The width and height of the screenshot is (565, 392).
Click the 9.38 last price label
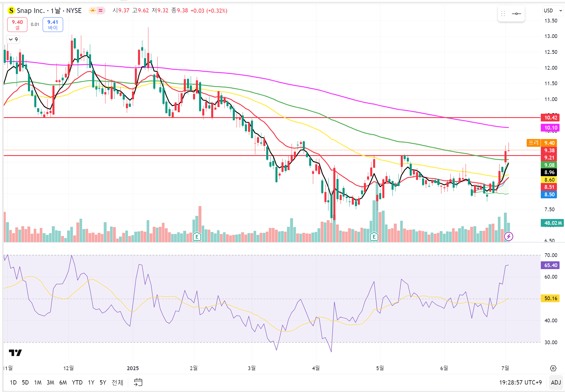pos(549,151)
